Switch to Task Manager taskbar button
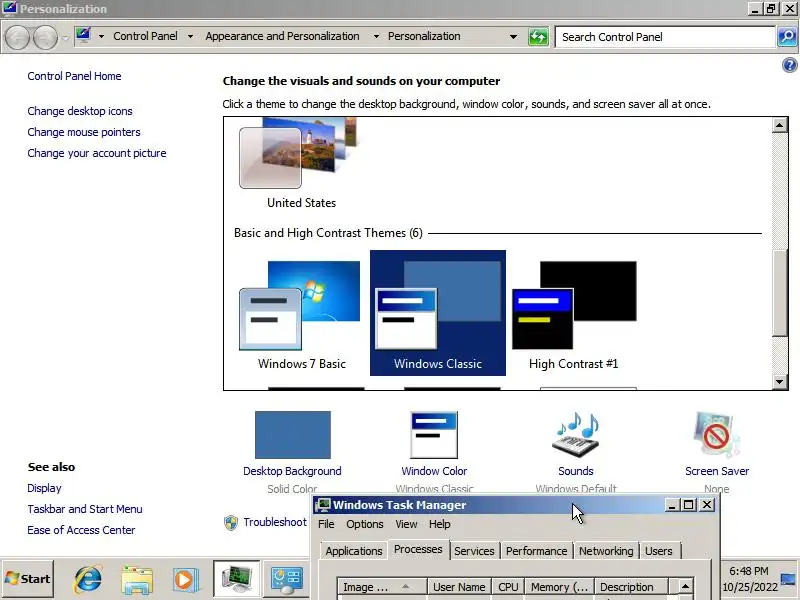Image resolution: width=800 pixels, height=600 pixels. 237,579
